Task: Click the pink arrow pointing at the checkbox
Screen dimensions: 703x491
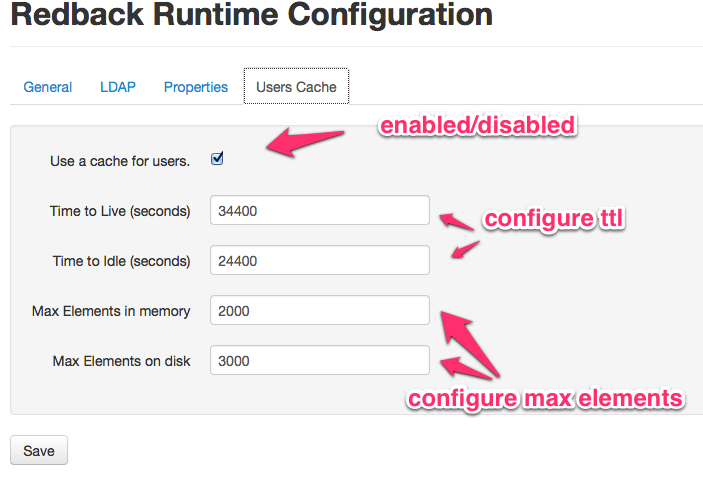Action: coord(308,143)
